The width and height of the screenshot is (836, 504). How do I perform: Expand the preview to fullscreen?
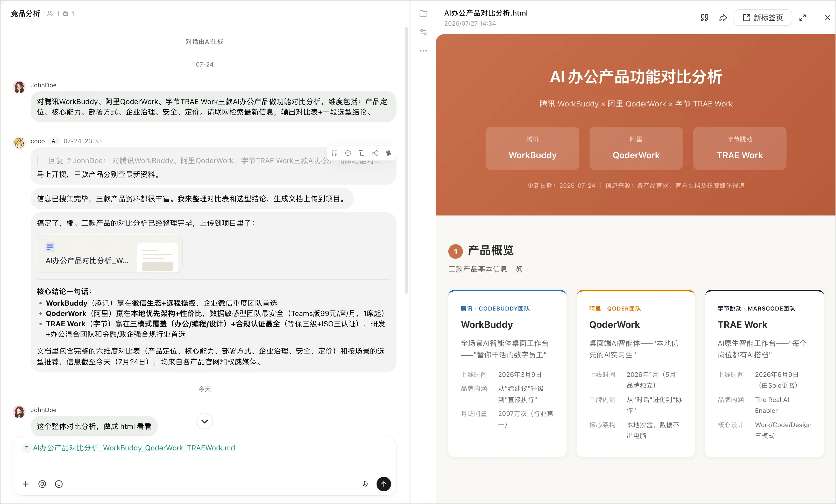tap(802, 18)
